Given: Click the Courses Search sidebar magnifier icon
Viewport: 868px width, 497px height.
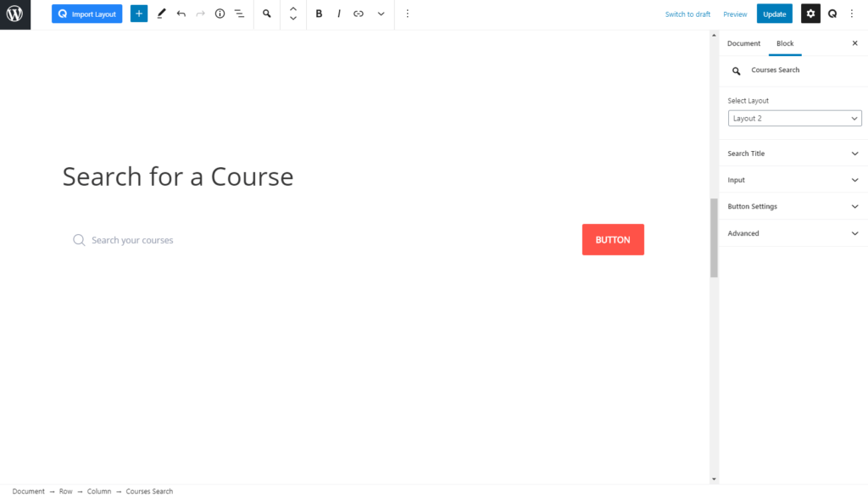Looking at the screenshot, I should 737,71.
